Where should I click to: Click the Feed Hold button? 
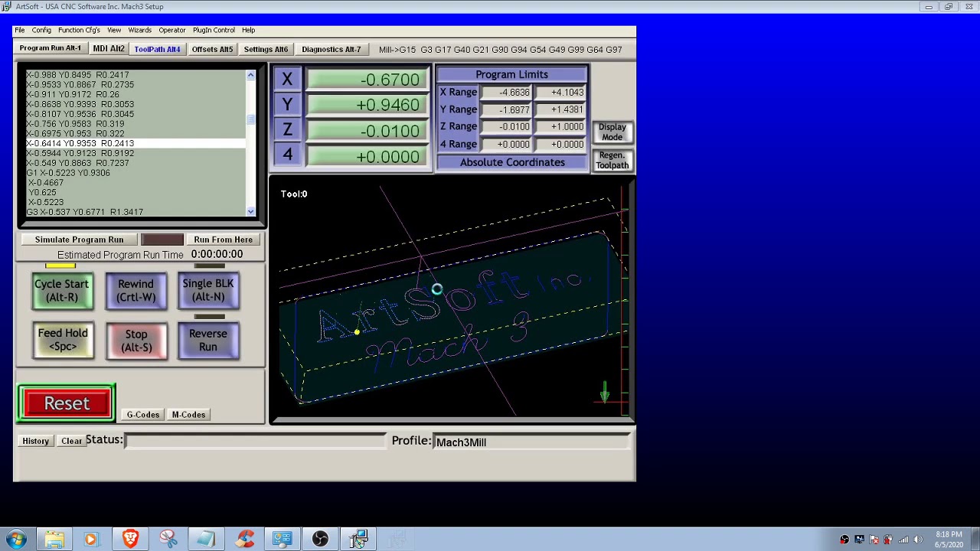[63, 340]
